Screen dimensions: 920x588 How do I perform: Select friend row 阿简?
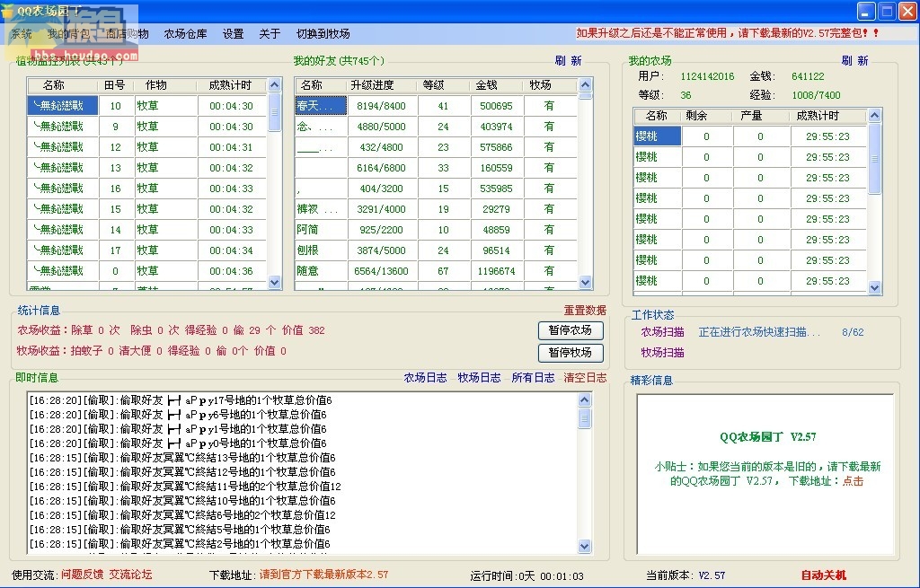437,230
